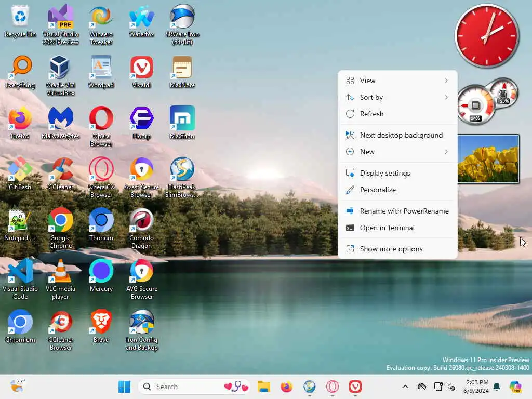Open the 2:03 PM clock and calendar
The image size is (532, 399).
click(477, 387)
